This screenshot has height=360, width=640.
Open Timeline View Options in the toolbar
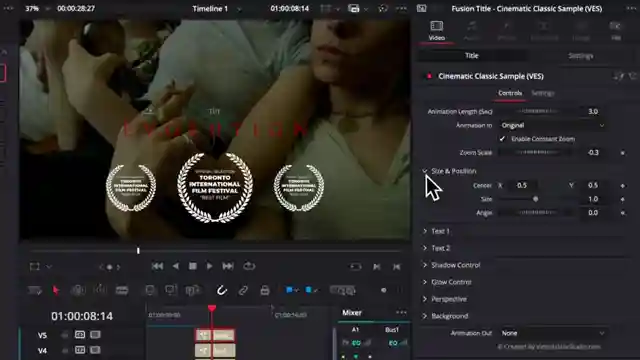pos(34,290)
